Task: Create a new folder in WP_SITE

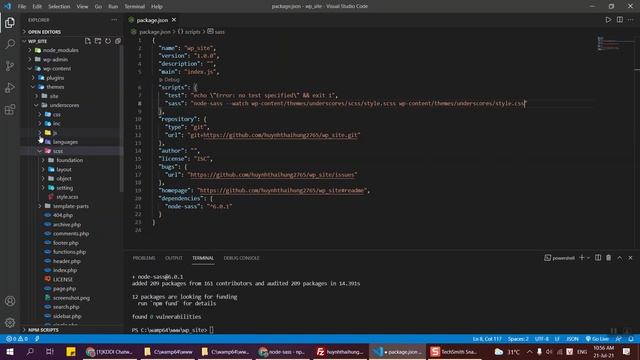Action: point(98,41)
